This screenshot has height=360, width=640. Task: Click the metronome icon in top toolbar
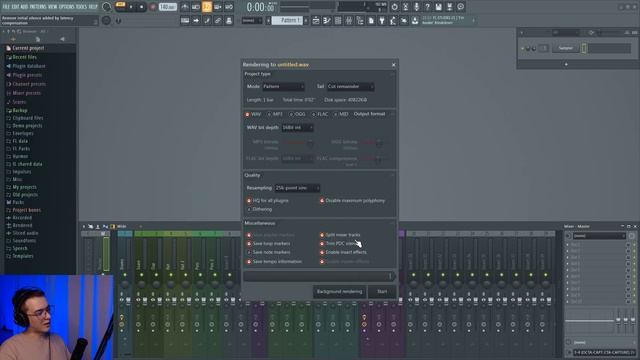pyautogui.click(x=185, y=7)
